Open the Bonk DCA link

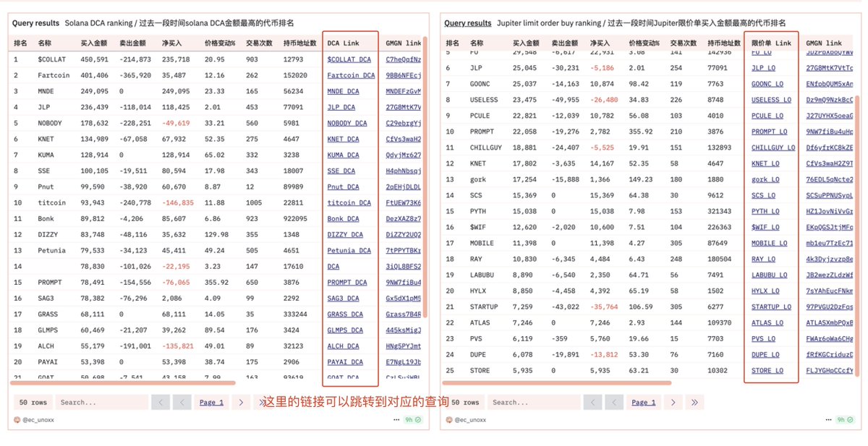[x=343, y=218]
